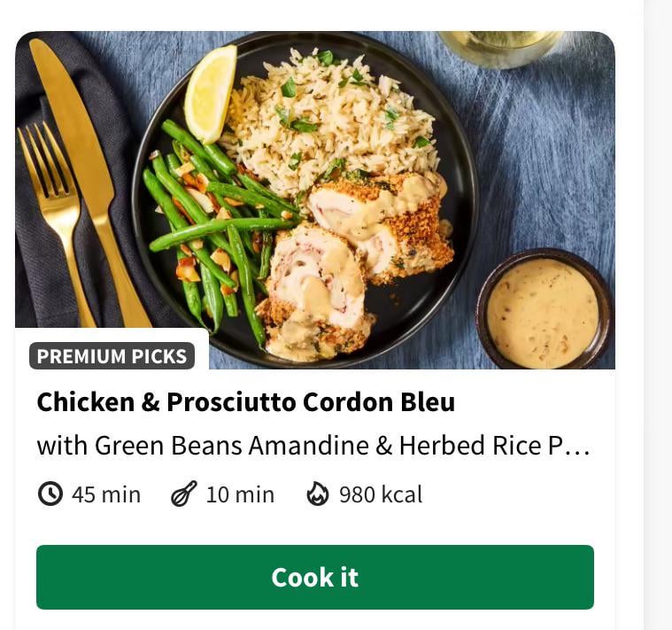Click the sauce bowl in the photo

pyautogui.click(x=544, y=309)
